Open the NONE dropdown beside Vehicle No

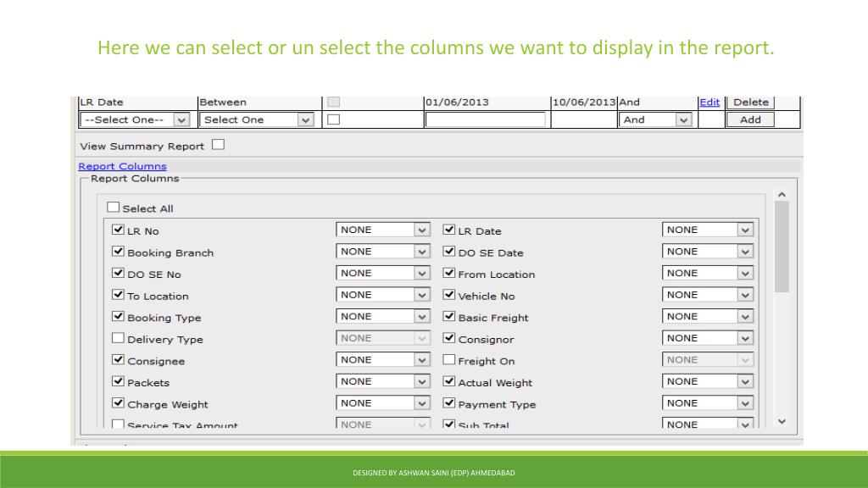click(x=744, y=294)
